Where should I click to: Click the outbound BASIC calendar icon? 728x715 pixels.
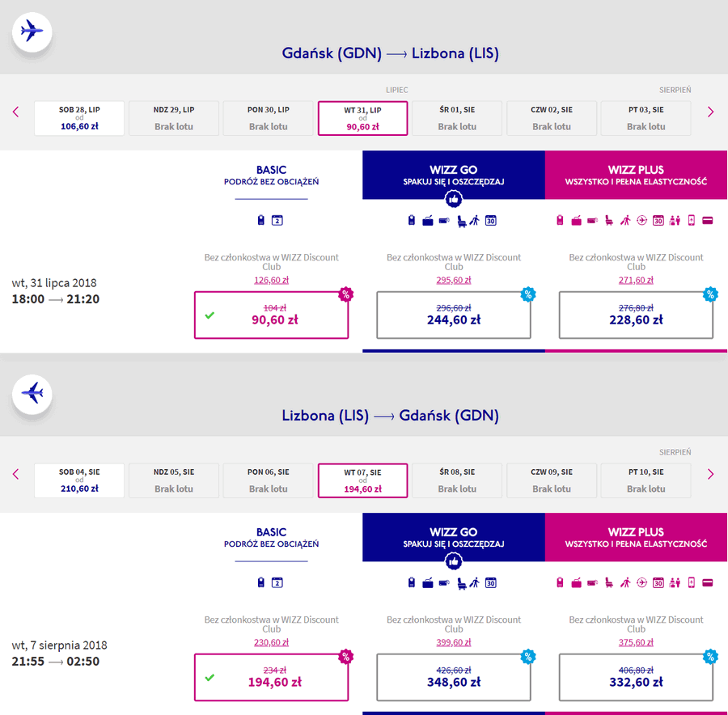pyautogui.click(x=277, y=221)
